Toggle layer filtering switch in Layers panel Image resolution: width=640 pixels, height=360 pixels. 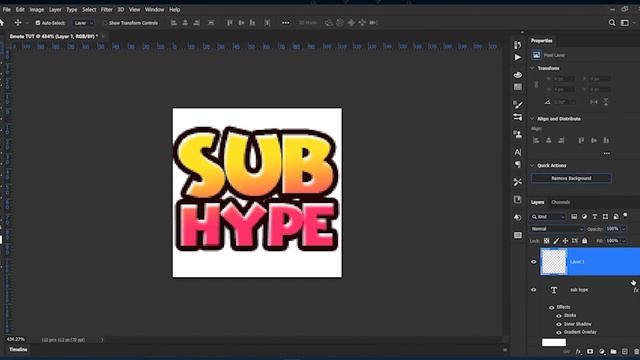point(625,215)
